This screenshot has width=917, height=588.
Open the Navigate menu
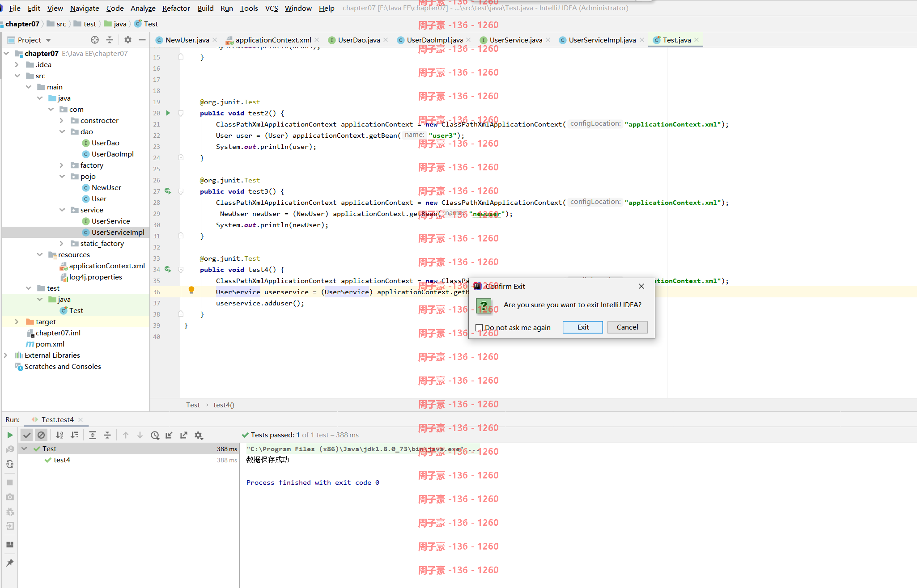point(85,8)
